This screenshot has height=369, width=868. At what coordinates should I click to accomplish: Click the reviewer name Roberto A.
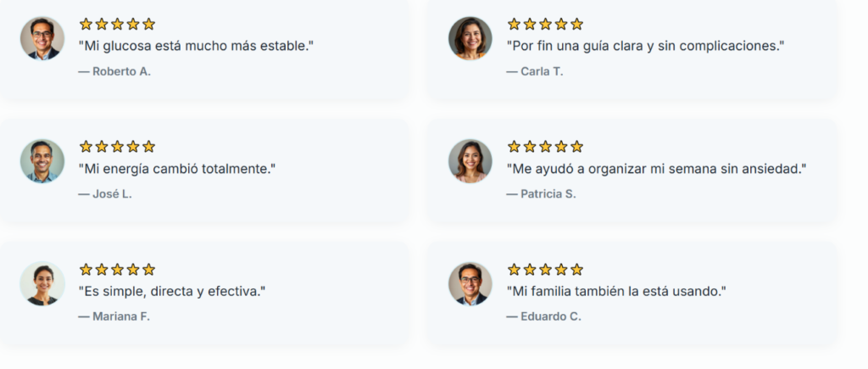[x=114, y=71]
